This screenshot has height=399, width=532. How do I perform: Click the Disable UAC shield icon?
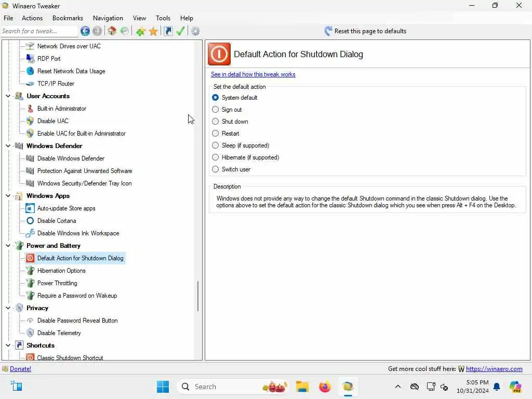click(30, 121)
